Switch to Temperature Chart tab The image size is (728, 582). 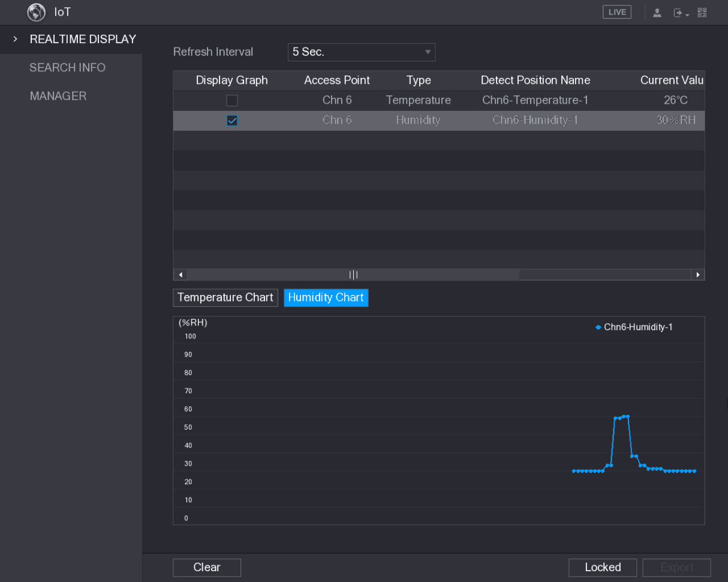[x=225, y=297]
